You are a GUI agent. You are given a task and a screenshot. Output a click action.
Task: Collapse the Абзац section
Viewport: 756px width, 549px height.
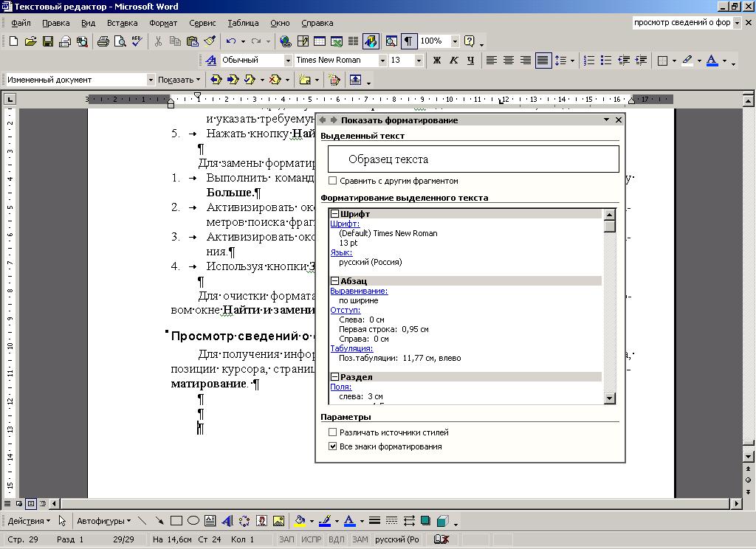click(334, 280)
